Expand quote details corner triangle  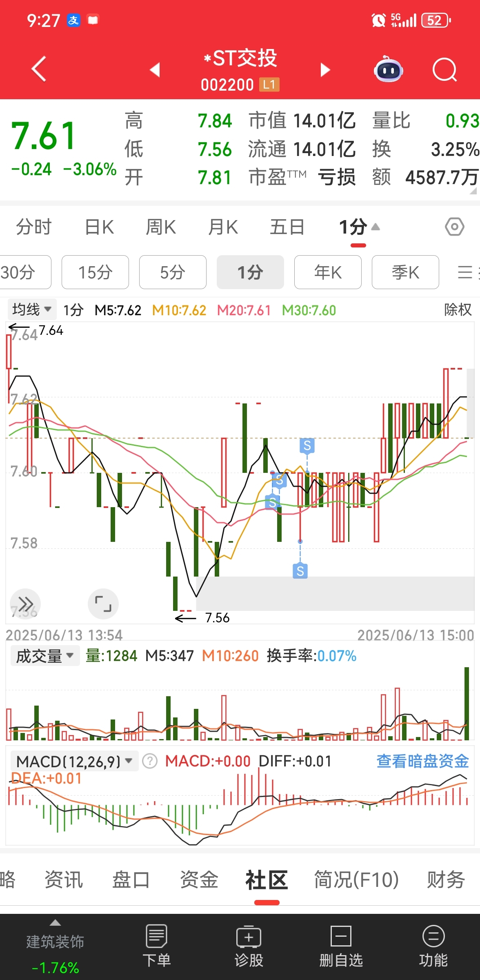[x=473, y=191]
